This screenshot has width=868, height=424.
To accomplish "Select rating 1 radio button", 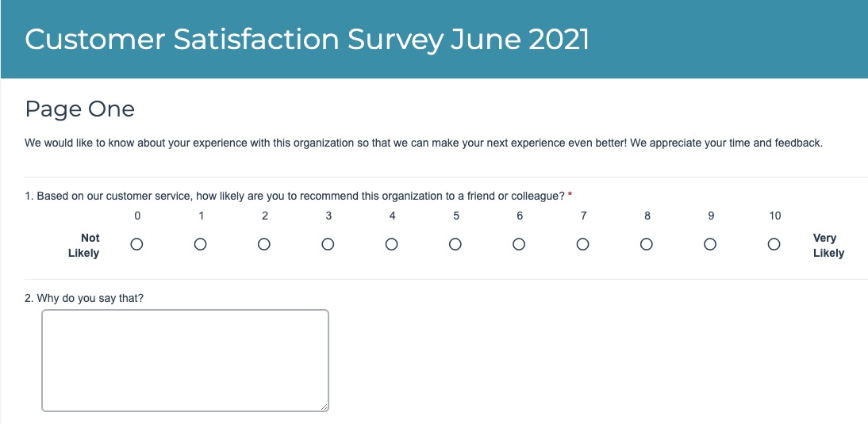I will pos(201,245).
